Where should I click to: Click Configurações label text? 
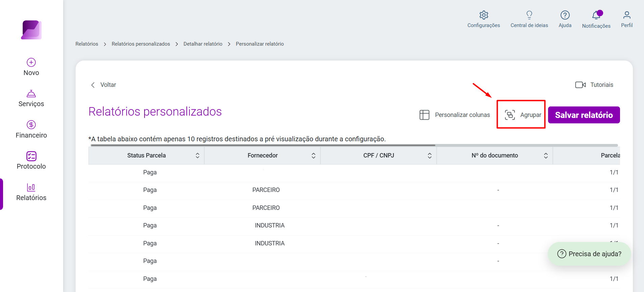[484, 25]
